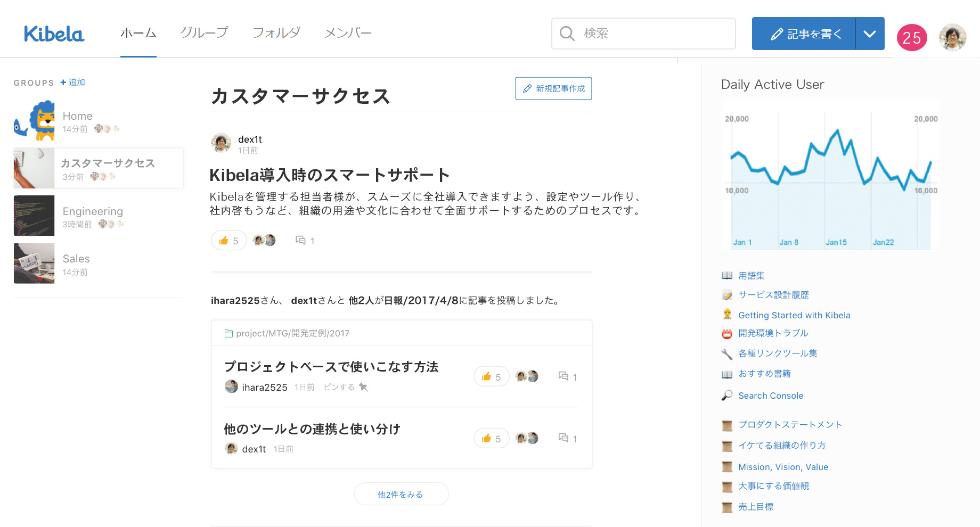View likers avatars on the スマートサポート article
The width and height of the screenshot is (980, 527).
[x=264, y=241]
